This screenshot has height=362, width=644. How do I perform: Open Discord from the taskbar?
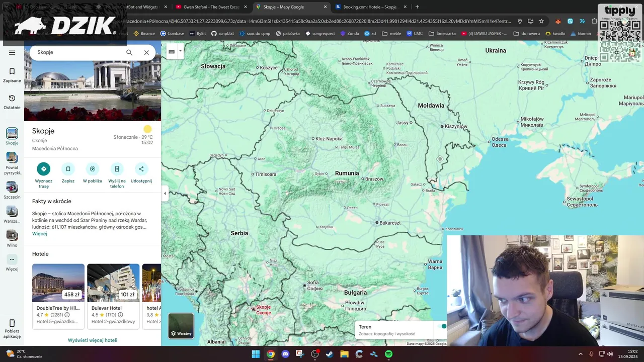click(x=285, y=354)
